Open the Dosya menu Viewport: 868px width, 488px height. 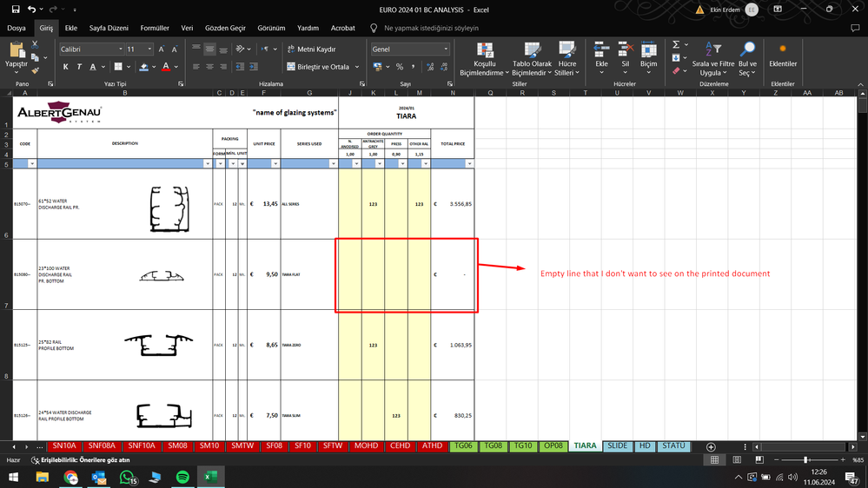pos(16,28)
